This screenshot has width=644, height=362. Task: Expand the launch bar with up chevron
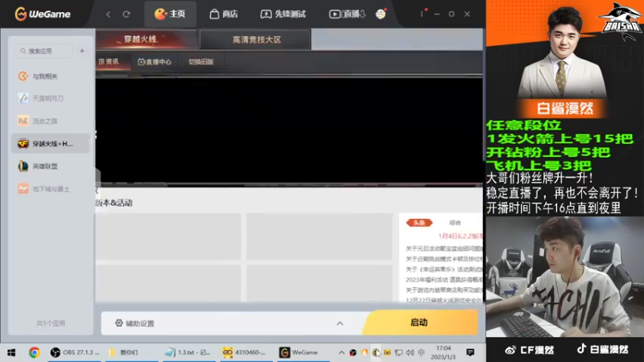(340, 323)
